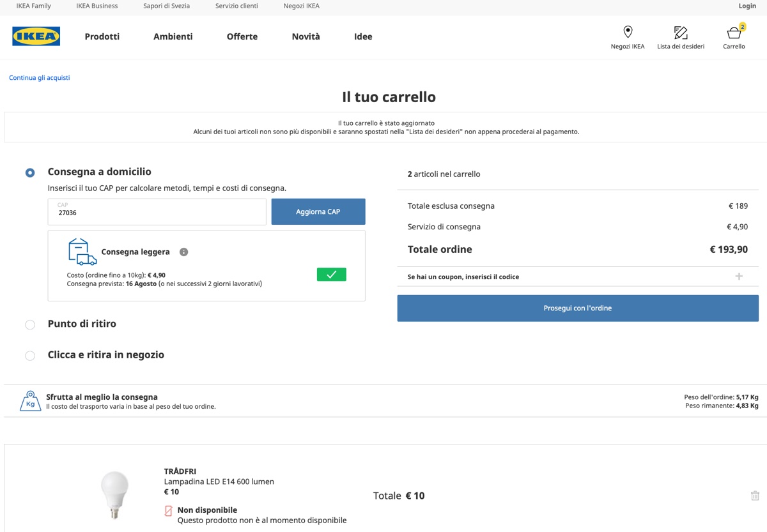Click the Kg weight icon
The image size is (767, 532).
30,401
